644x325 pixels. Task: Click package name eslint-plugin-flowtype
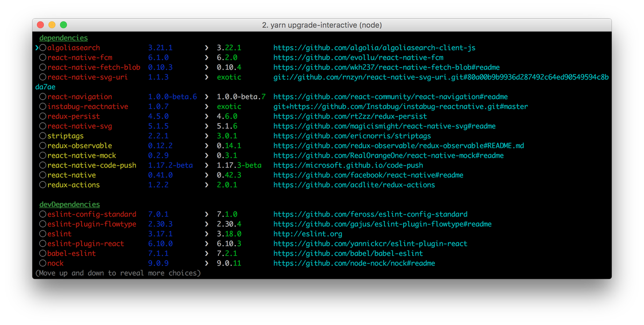coord(92,224)
